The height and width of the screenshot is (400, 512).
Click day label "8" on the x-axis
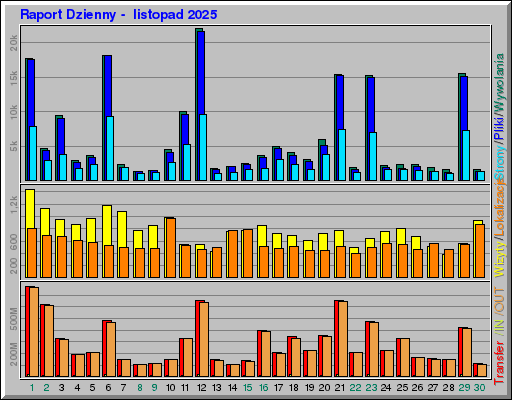(x=140, y=388)
